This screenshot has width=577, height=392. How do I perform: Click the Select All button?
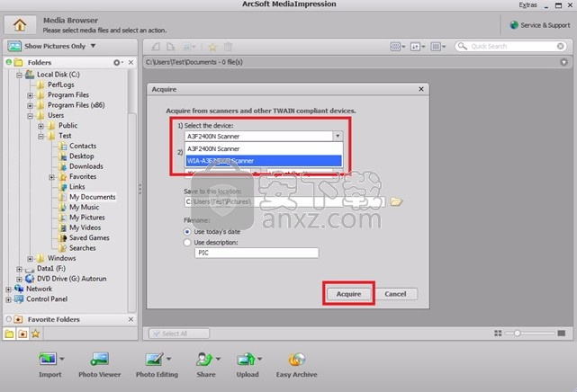pyautogui.click(x=179, y=334)
